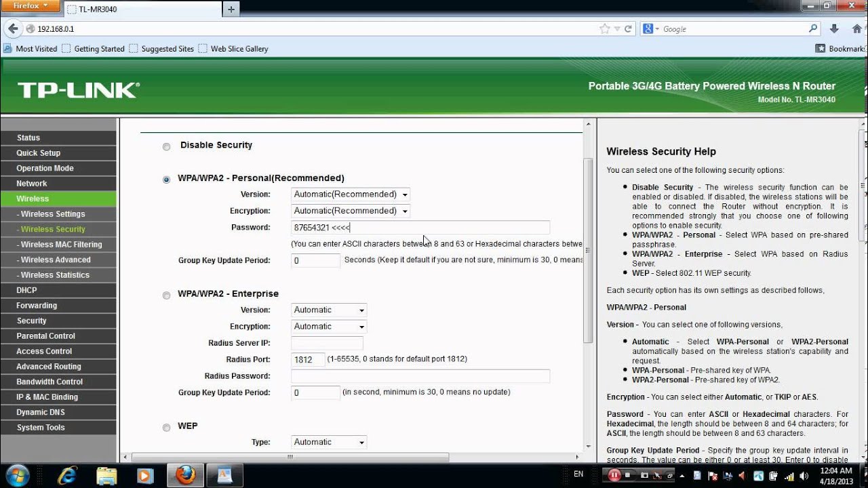Open Windows Media Player on taskbar
This screenshot has height=488, width=868.
coord(144,475)
